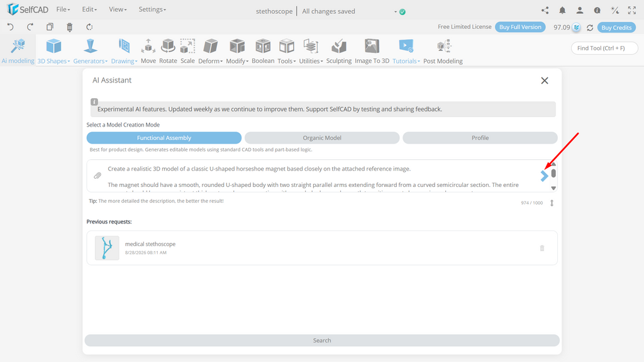Click the 974 / 1000 character counter
Viewport: 644px width, 362px height.
pyautogui.click(x=532, y=203)
